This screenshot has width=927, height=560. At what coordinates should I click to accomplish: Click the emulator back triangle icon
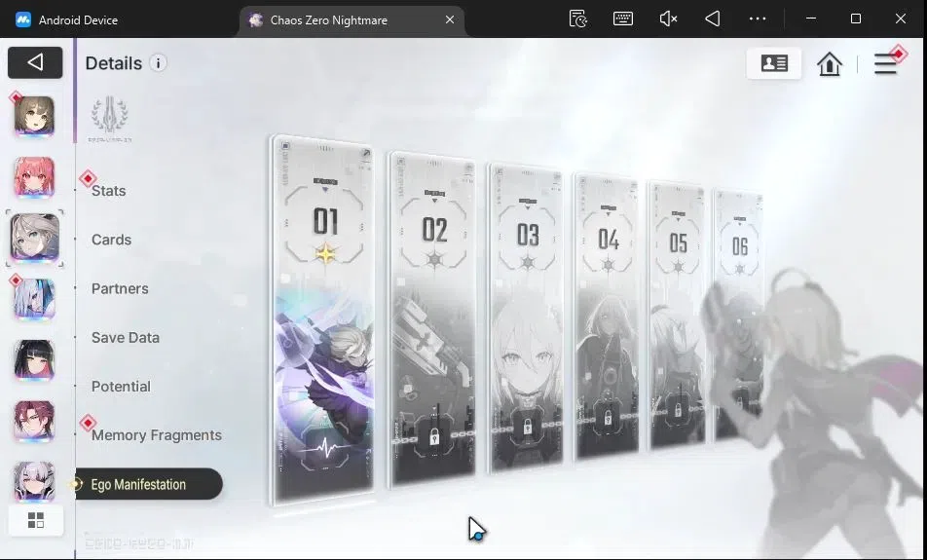(x=713, y=19)
